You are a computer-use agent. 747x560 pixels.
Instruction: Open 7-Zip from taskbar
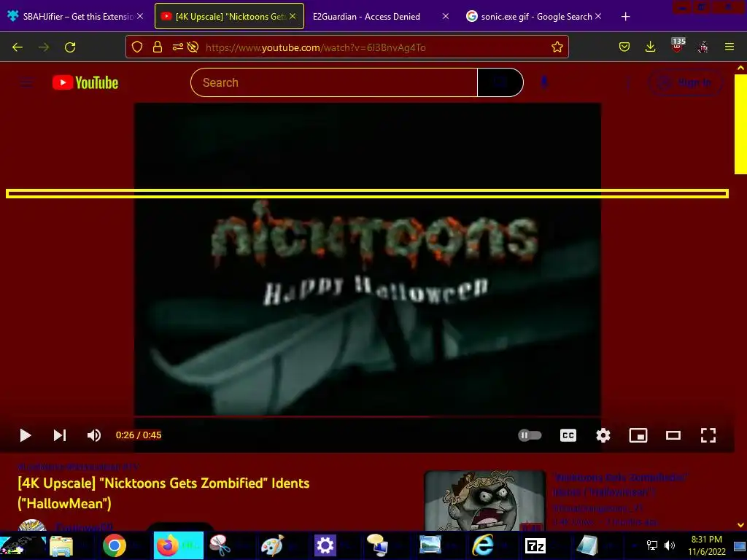[x=535, y=545]
